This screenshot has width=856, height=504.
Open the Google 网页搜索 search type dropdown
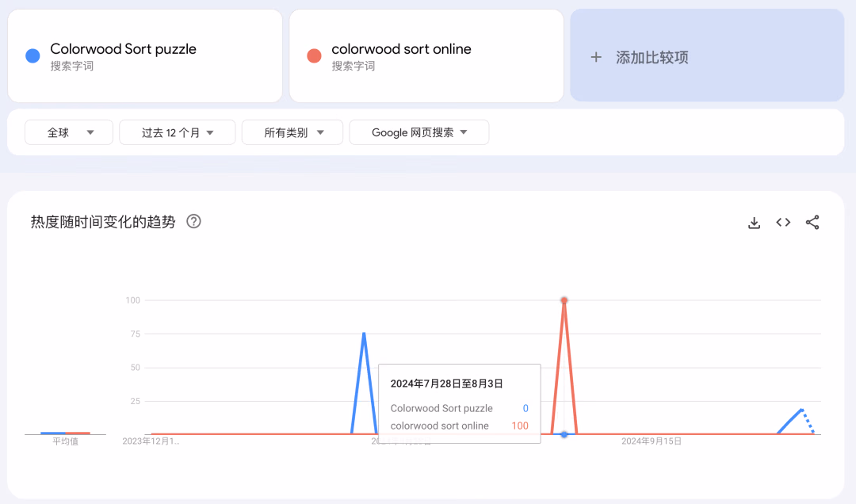[x=419, y=132]
